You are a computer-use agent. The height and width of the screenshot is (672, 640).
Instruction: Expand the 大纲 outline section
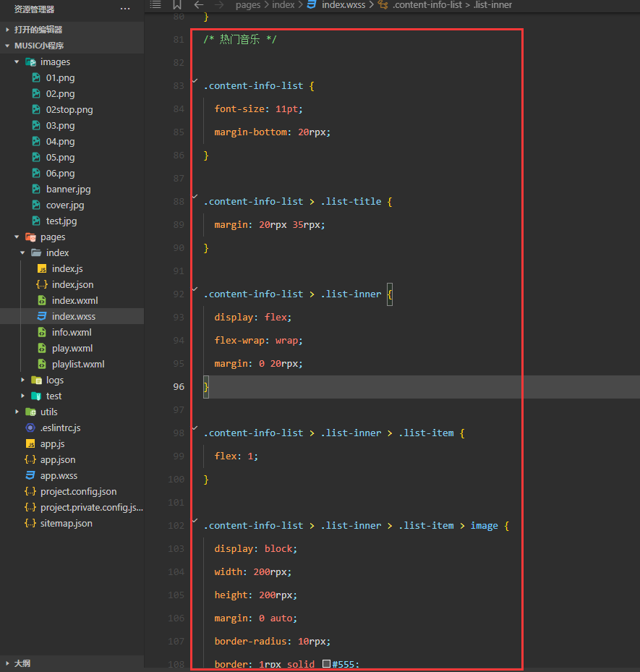pyautogui.click(x=7, y=663)
